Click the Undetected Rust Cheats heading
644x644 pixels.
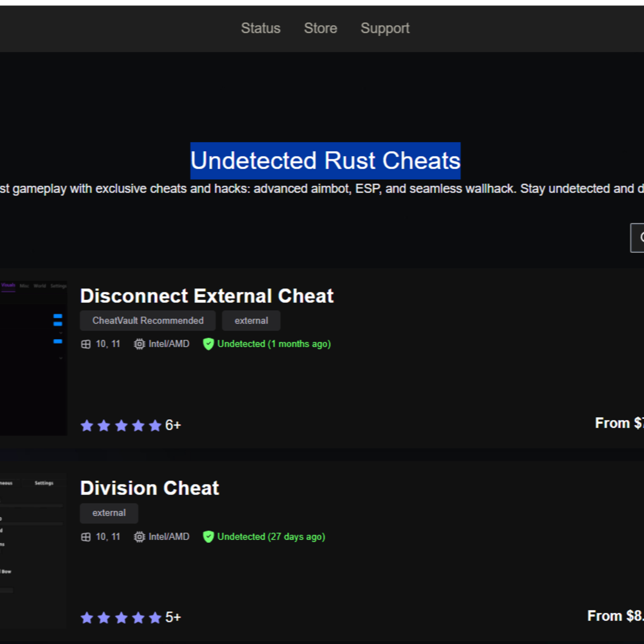pos(325,161)
